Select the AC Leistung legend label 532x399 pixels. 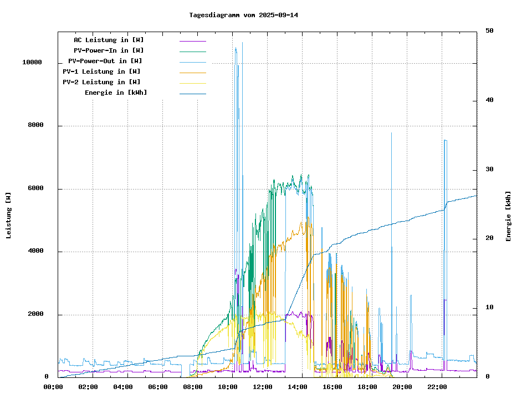[109, 40]
